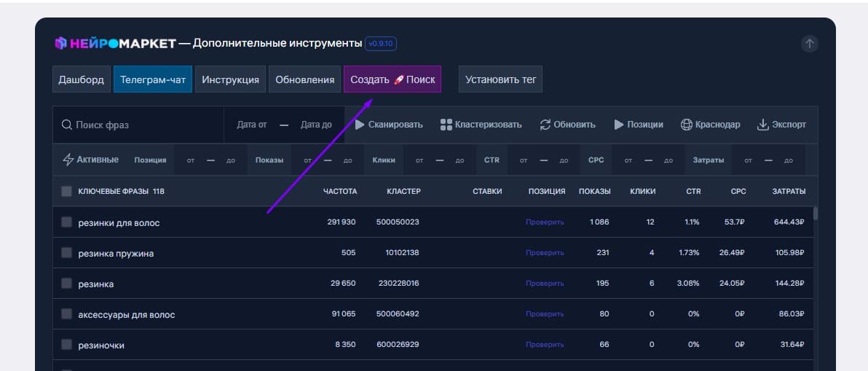This screenshot has height=371, width=868.
Task: Open the Краснодар region selector
Action: (710, 125)
